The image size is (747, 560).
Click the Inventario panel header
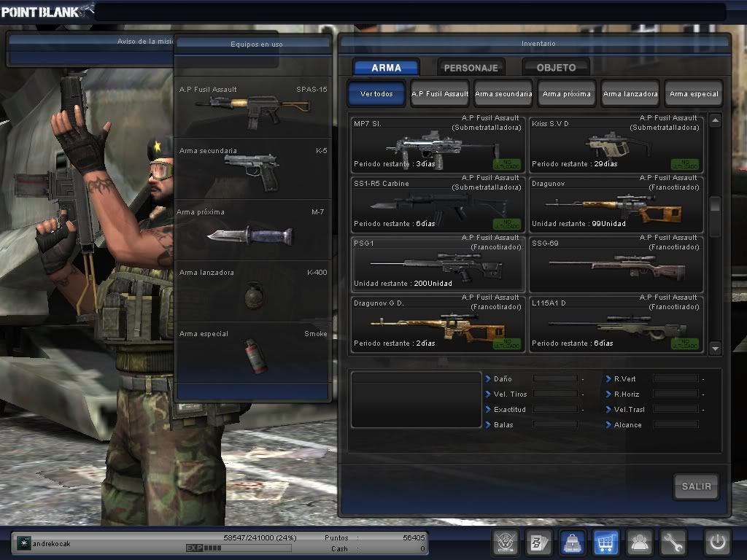[538, 43]
